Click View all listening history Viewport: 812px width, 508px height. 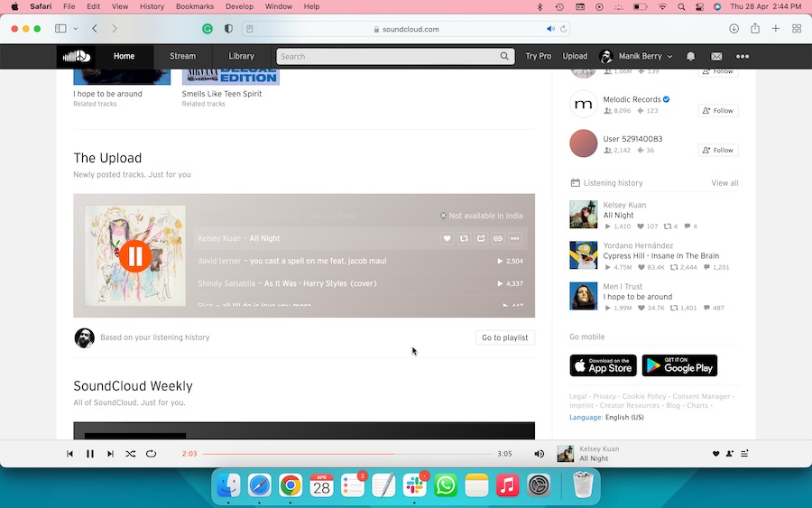(724, 183)
